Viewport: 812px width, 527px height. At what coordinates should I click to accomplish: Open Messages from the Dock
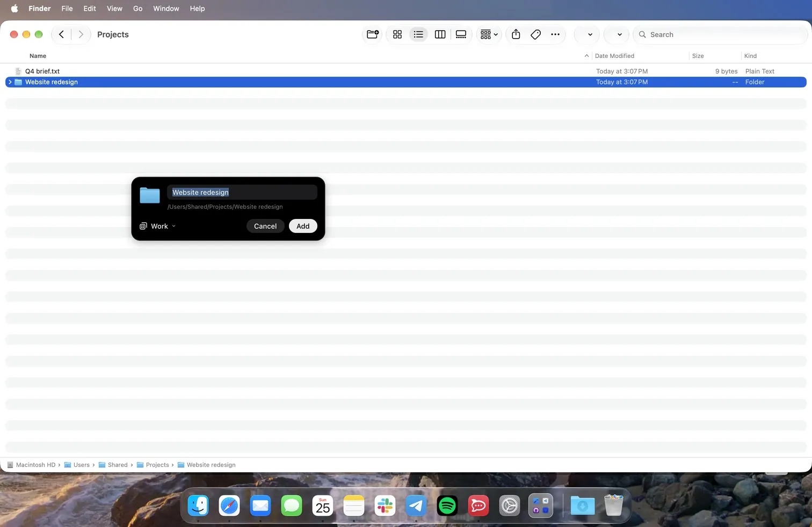[292, 506]
